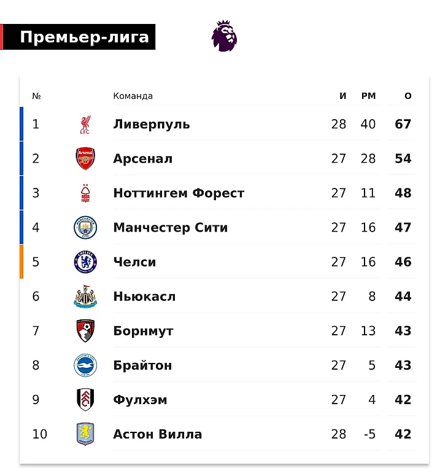
Task: Select the Астон Вилла team name
Action: point(158,434)
